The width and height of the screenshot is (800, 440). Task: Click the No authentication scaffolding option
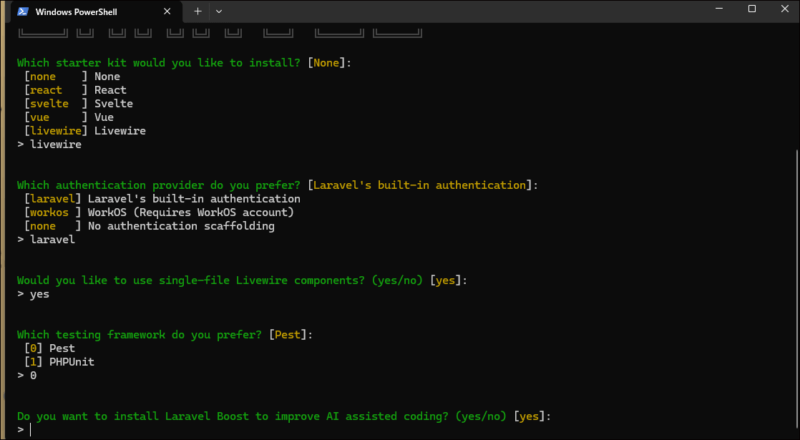click(x=148, y=226)
